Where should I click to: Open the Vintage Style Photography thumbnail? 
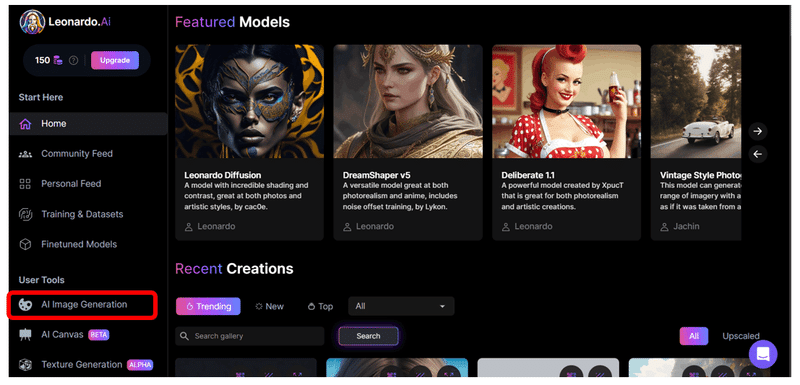(x=696, y=101)
